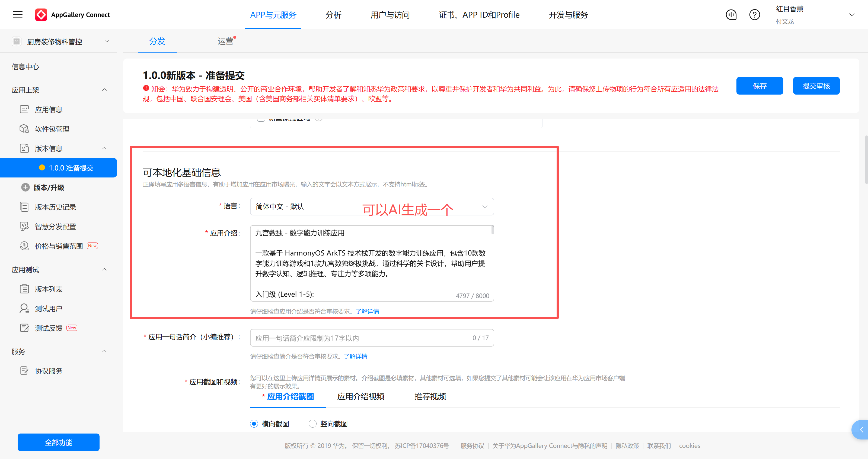Collapse the 服务 section
Viewport: 868px width, 459px height.
tap(104, 351)
